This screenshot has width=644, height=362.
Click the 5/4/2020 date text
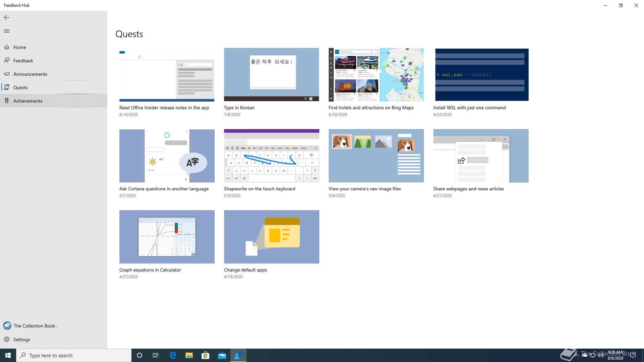coord(337,196)
